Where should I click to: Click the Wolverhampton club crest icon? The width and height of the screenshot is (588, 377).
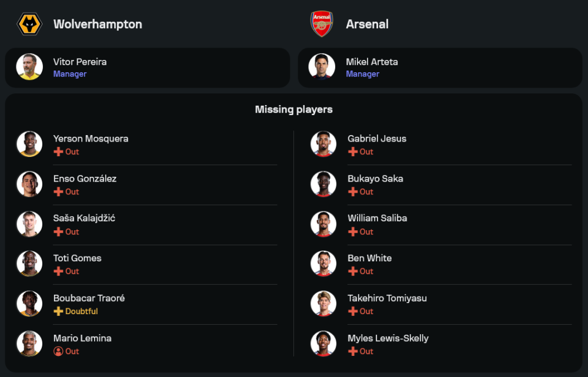pyautogui.click(x=29, y=24)
